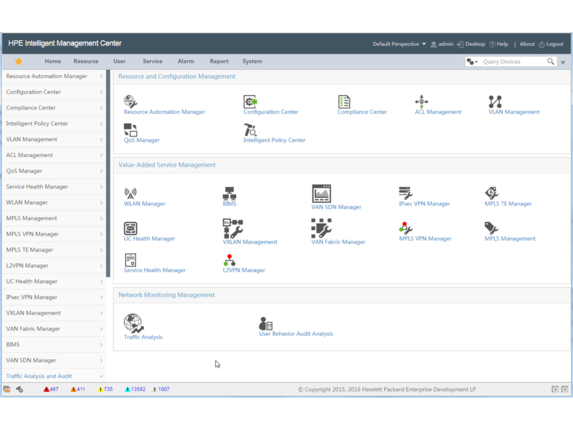Open the Service menu
Screen dimensions: 573x430
click(x=152, y=61)
